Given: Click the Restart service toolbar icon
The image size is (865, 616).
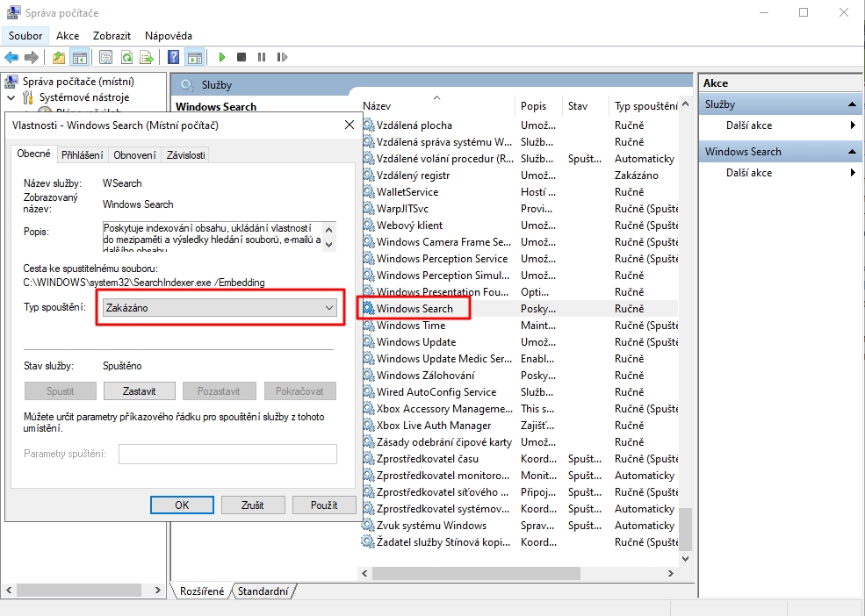Looking at the screenshot, I should coord(282,57).
